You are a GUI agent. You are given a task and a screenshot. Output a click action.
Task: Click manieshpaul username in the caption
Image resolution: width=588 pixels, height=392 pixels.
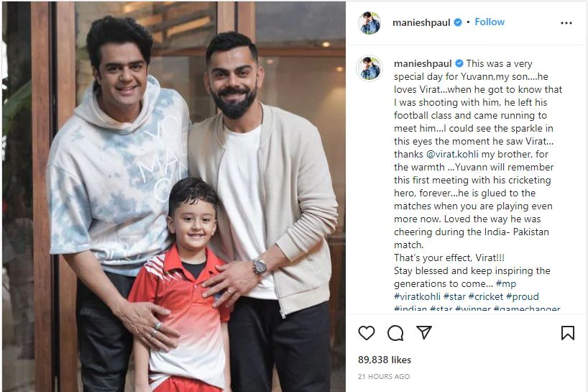(x=423, y=64)
